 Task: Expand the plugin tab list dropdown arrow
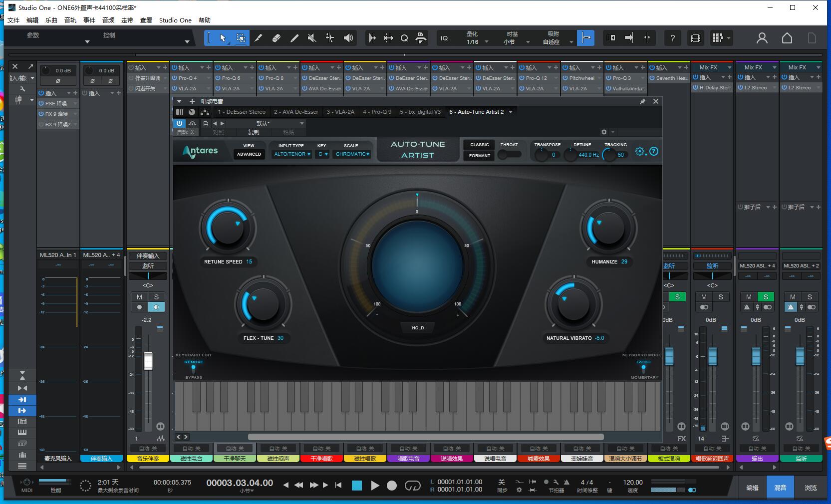pos(511,112)
